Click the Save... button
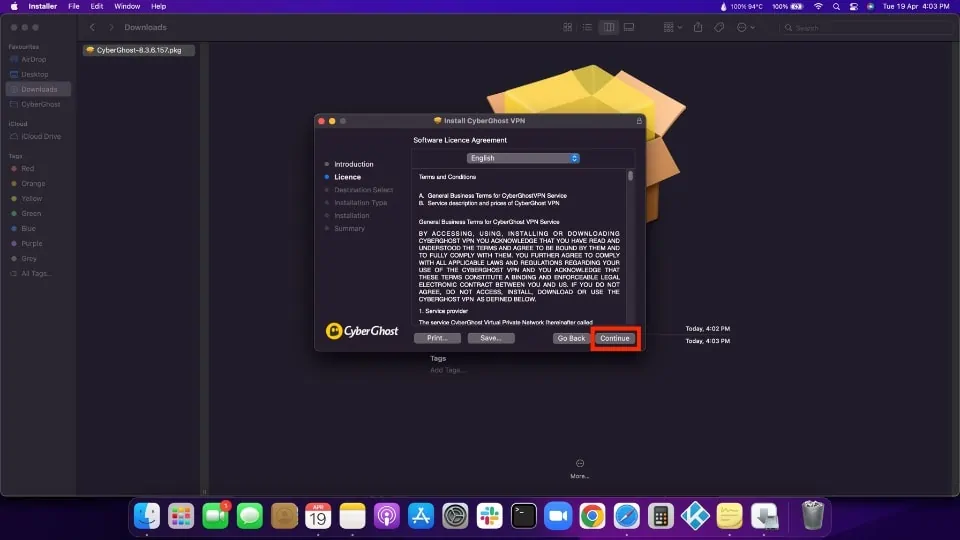 pyautogui.click(x=490, y=338)
